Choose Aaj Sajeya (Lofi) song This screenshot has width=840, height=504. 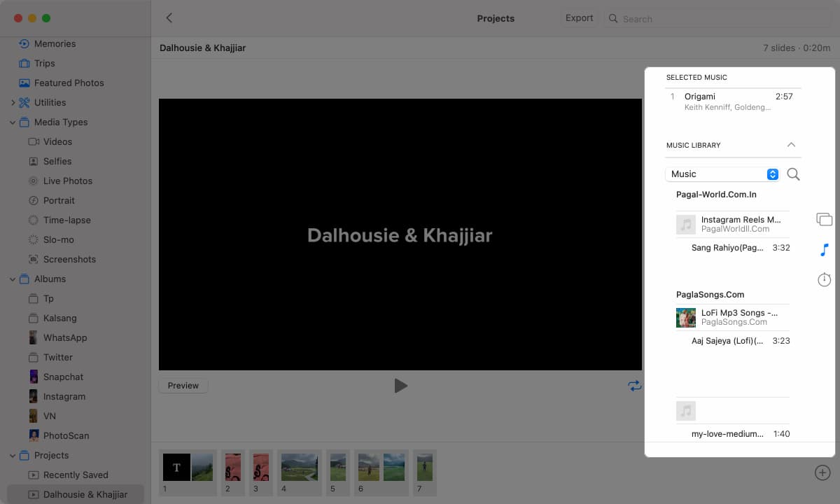733,341
